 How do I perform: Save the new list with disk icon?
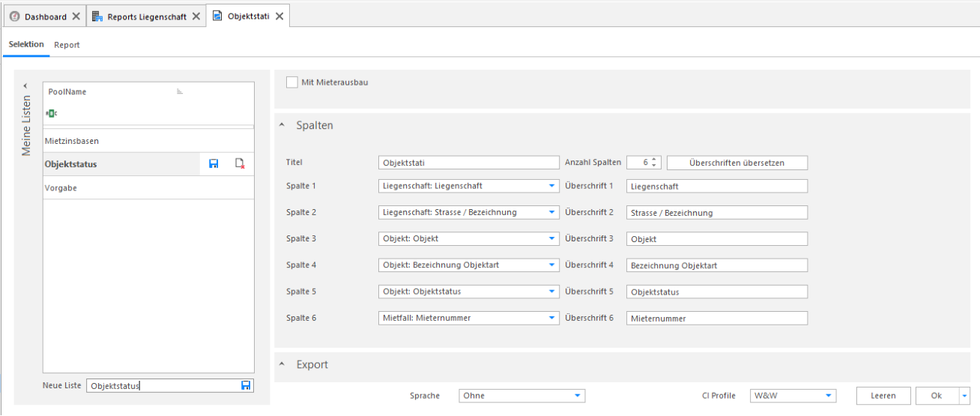pos(246,385)
